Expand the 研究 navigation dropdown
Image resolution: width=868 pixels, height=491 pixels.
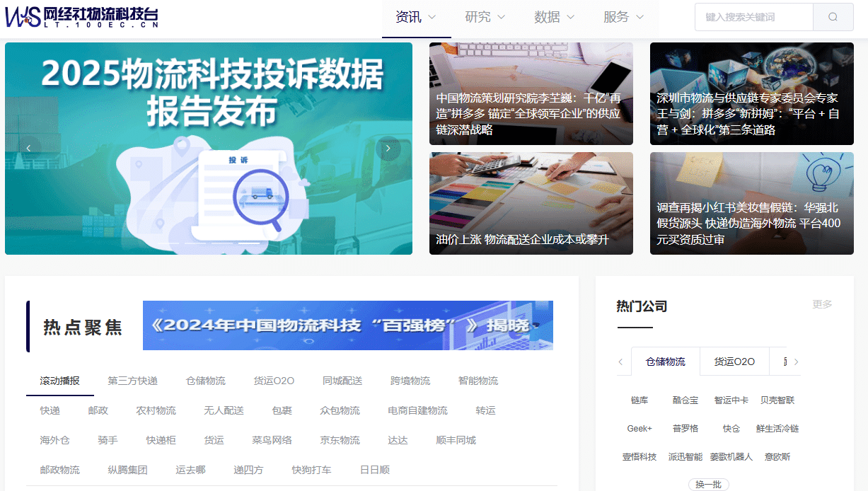(x=485, y=17)
